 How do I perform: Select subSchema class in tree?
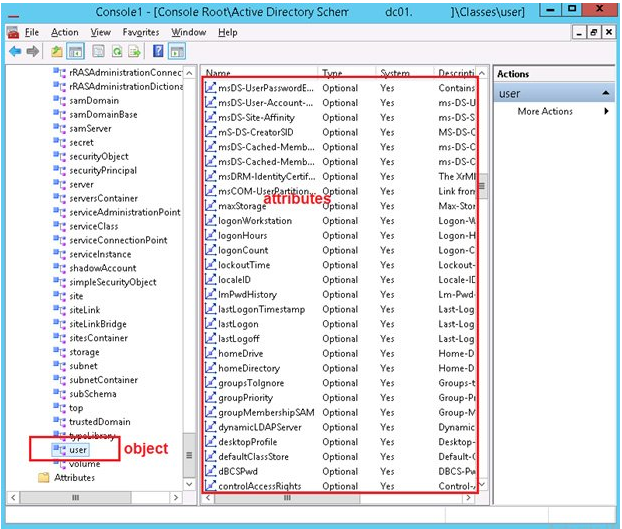click(93, 394)
